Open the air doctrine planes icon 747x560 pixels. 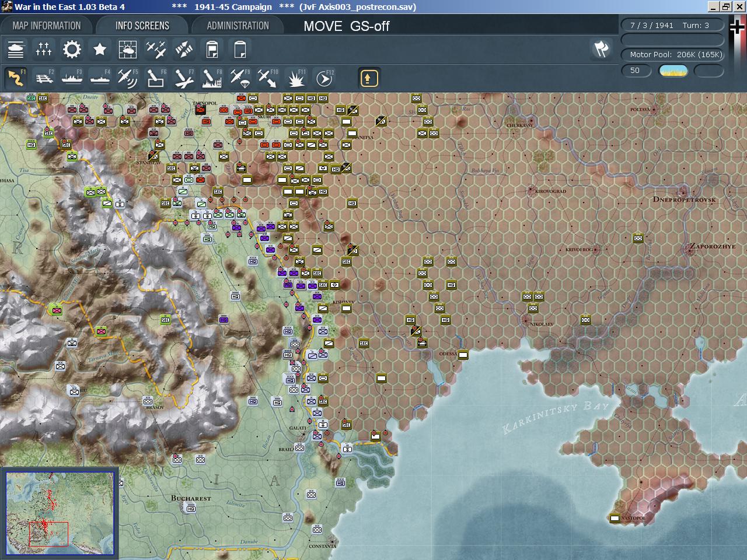(156, 50)
